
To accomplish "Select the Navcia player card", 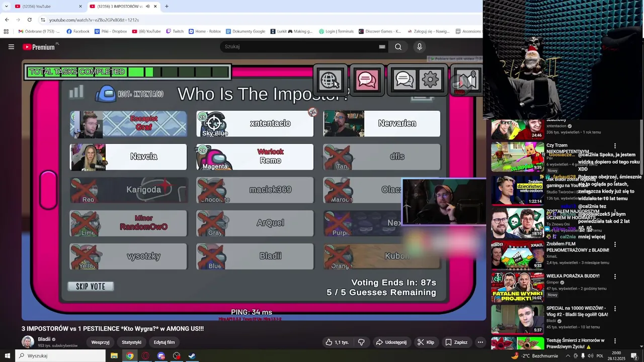I will coord(128,157).
